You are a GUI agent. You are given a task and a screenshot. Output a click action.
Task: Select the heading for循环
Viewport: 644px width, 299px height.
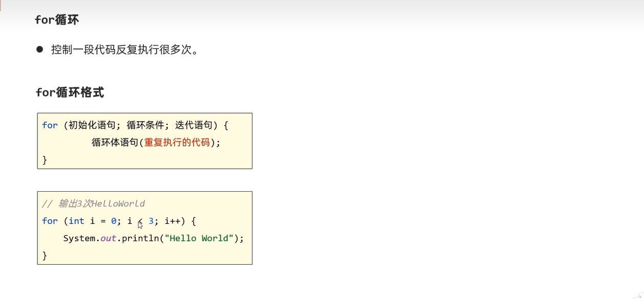pos(56,19)
